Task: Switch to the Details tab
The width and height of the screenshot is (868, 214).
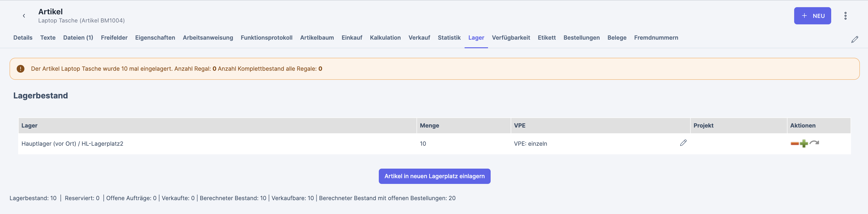Action: point(23,38)
